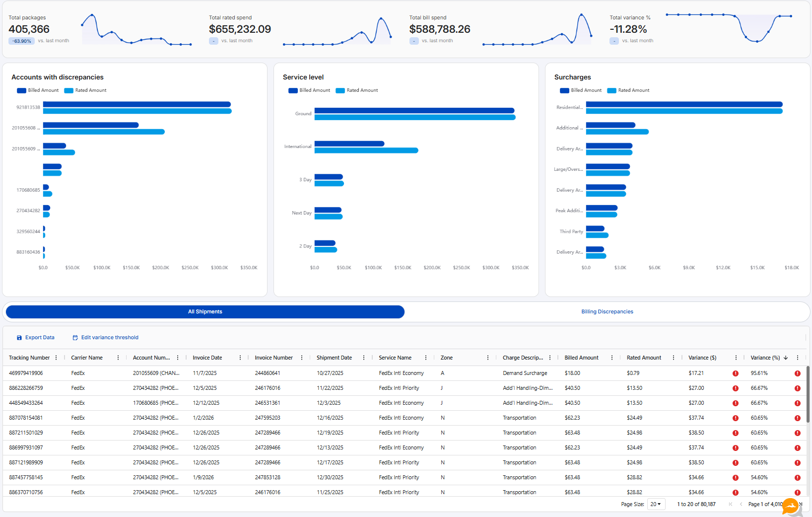Viewport: 812px width, 517px height.
Task: Open Variance (%) column menu icon
Action: pyautogui.click(x=798, y=358)
